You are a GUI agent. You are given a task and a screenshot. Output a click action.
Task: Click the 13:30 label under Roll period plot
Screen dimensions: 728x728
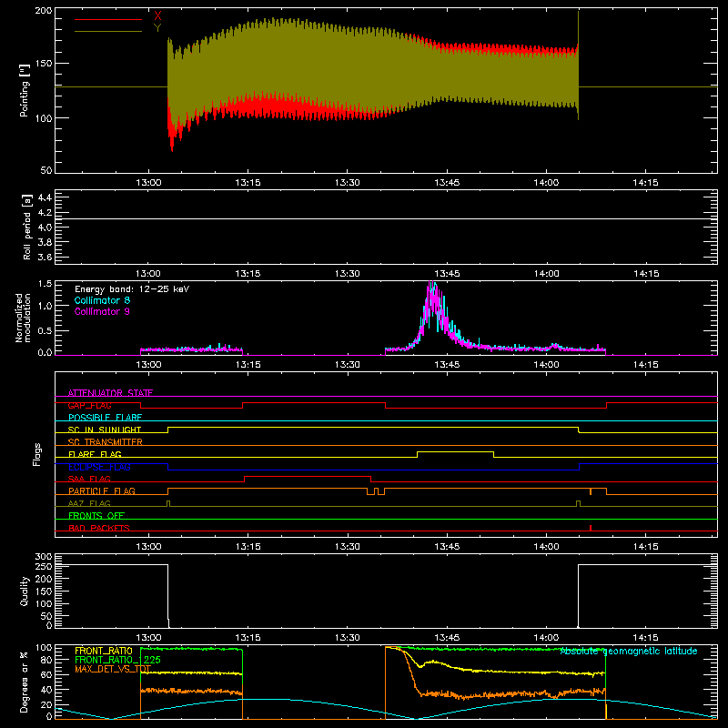pyautogui.click(x=348, y=274)
